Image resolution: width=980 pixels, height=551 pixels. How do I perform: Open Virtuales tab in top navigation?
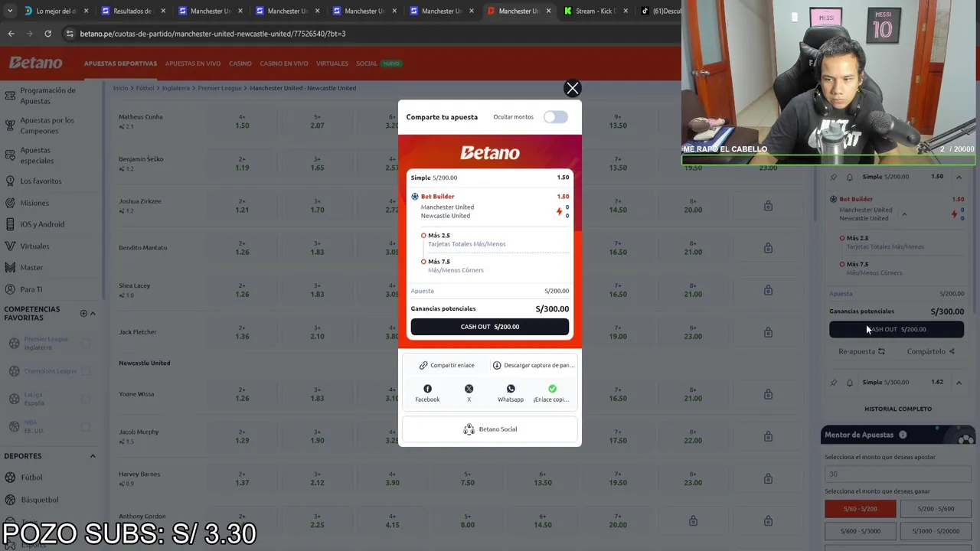coord(332,64)
